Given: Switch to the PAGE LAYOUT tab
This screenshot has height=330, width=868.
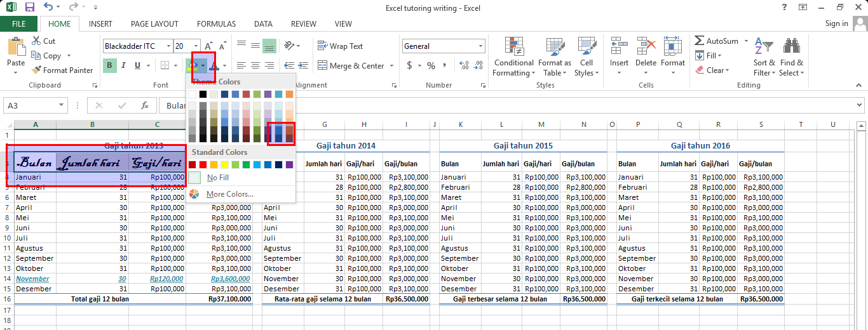Looking at the screenshot, I should point(154,24).
